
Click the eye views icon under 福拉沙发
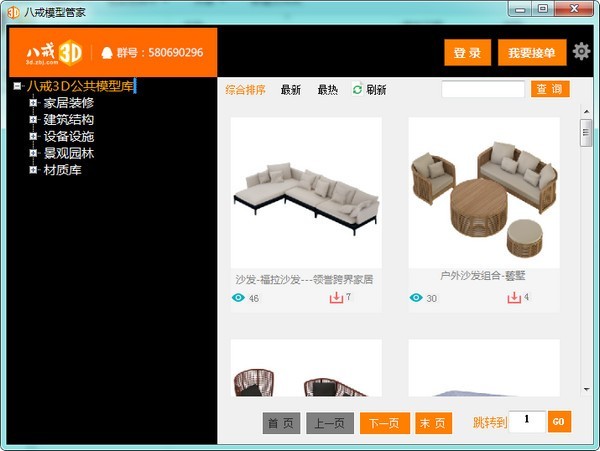[x=238, y=298]
